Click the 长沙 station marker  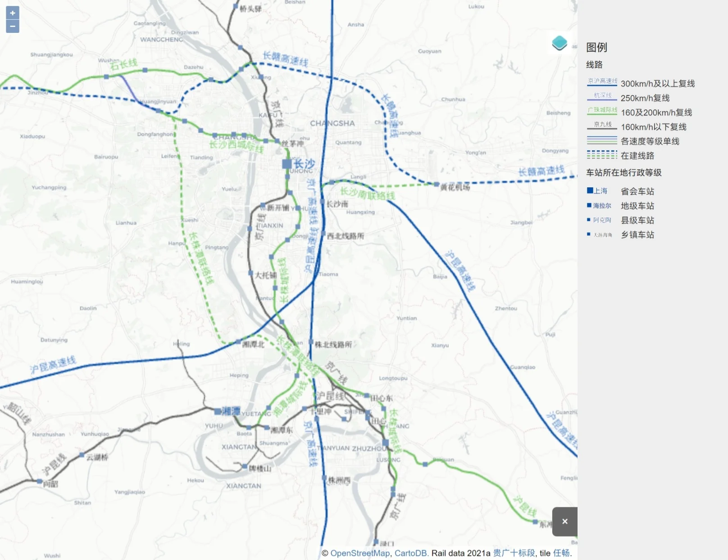[287, 164]
